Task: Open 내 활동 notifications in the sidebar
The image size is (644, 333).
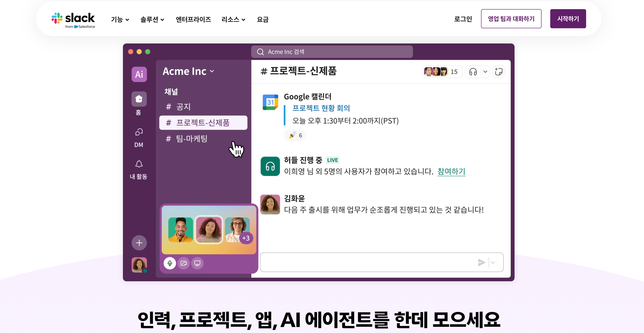Action: click(139, 164)
